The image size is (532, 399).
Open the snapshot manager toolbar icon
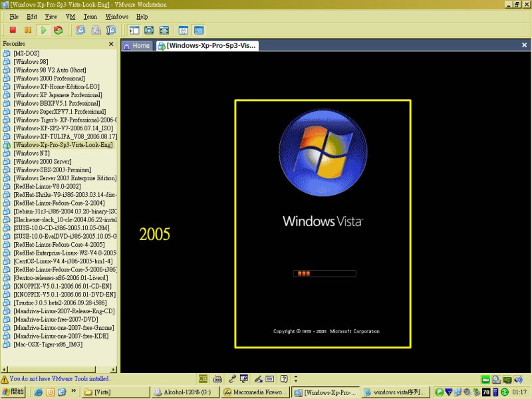111,30
